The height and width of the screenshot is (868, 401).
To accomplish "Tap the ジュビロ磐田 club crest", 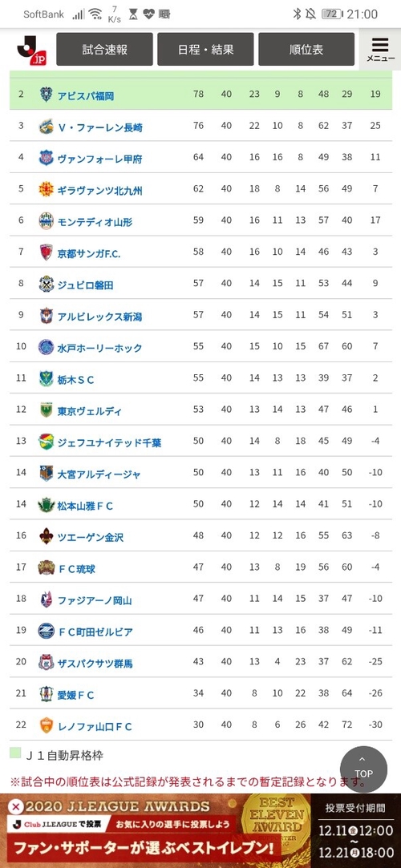I will tap(47, 285).
